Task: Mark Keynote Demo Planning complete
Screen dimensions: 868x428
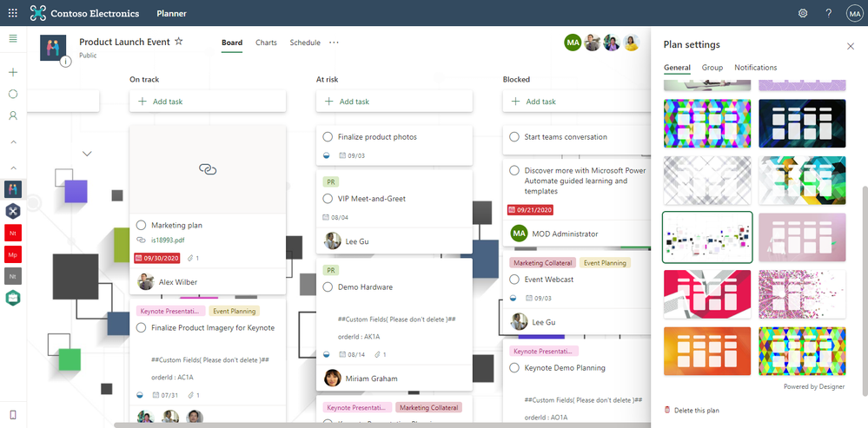Action: pos(514,368)
